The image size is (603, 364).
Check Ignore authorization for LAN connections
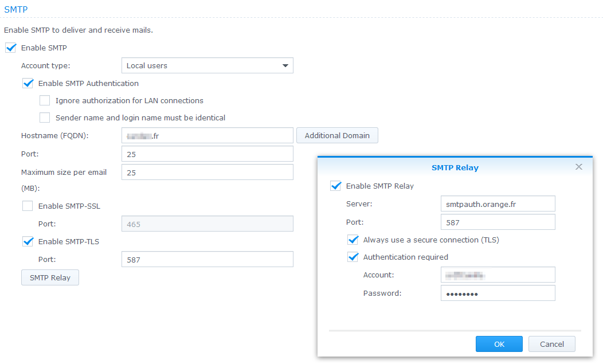45,101
